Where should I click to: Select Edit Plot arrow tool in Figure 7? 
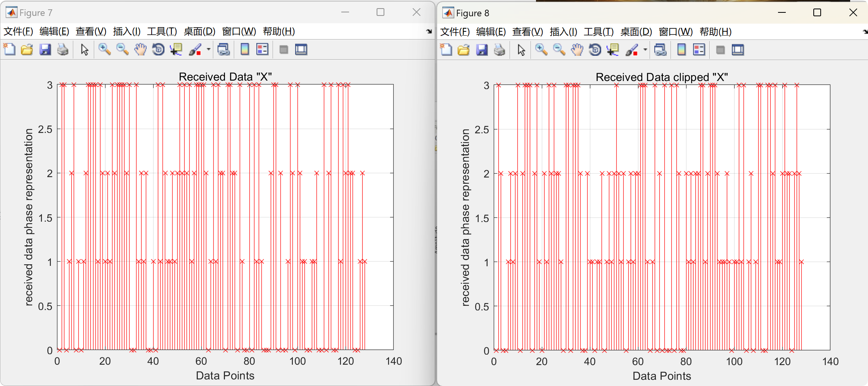[84, 49]
